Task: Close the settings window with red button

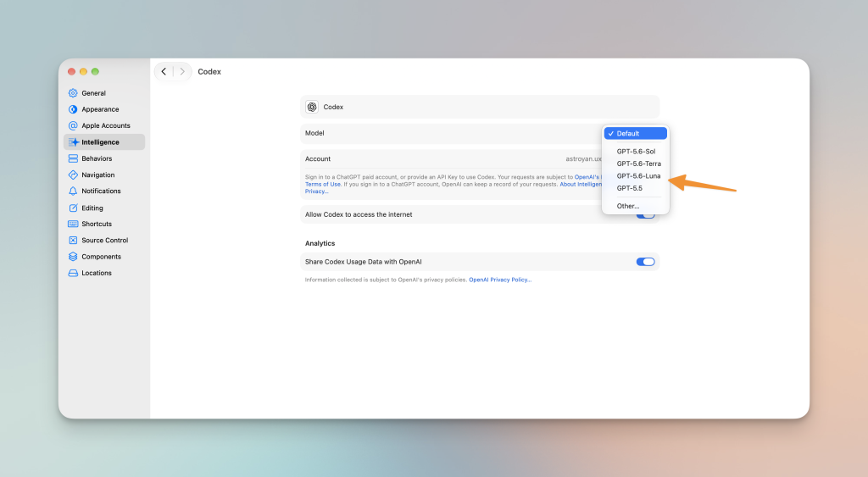Action: [71, 71]
